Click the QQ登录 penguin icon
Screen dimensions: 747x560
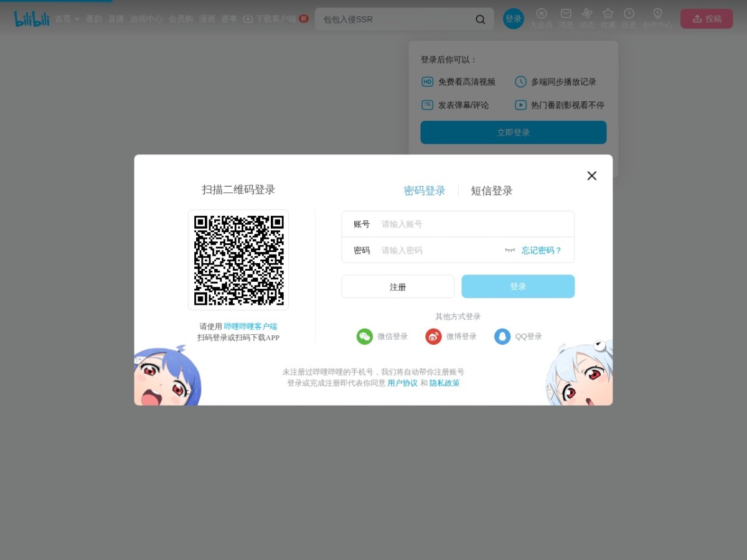click(502, 337)
